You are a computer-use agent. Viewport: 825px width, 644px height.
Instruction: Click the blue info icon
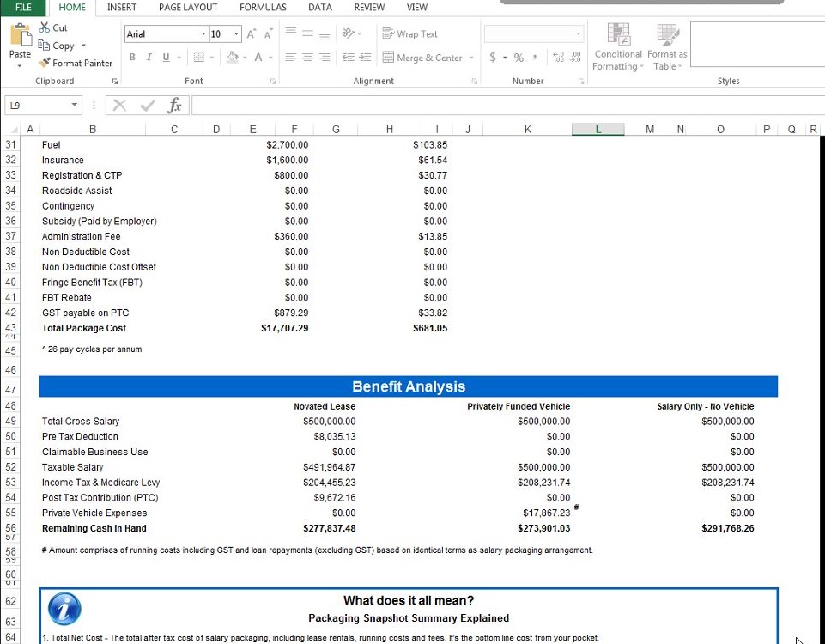(x=64, y=609)
